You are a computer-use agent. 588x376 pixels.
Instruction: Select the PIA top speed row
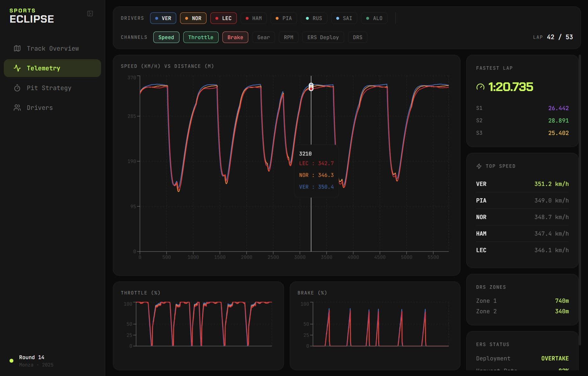[x=522, y=201]
